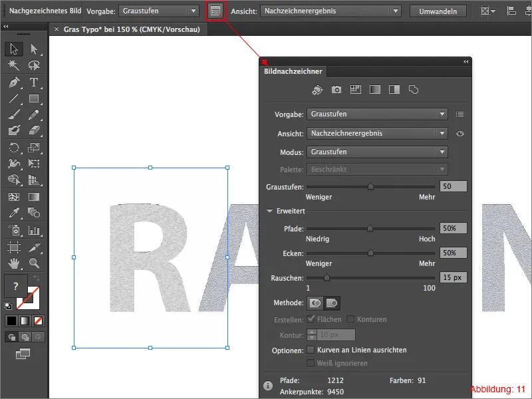Collapse the Bildnachzeichner panel with double arrows
The width and height of the screenshot is (532, 399).
point(466,61)
